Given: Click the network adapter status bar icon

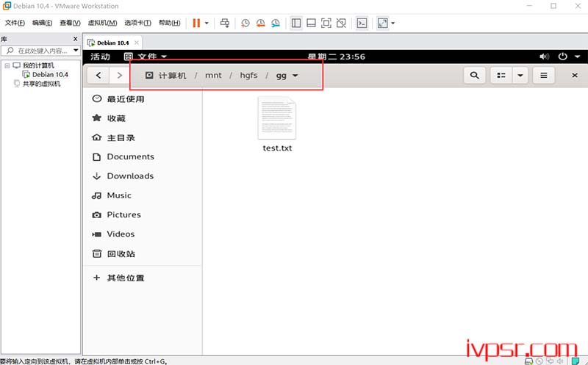Looking at the screenshot, I should (x=550, y=361).
